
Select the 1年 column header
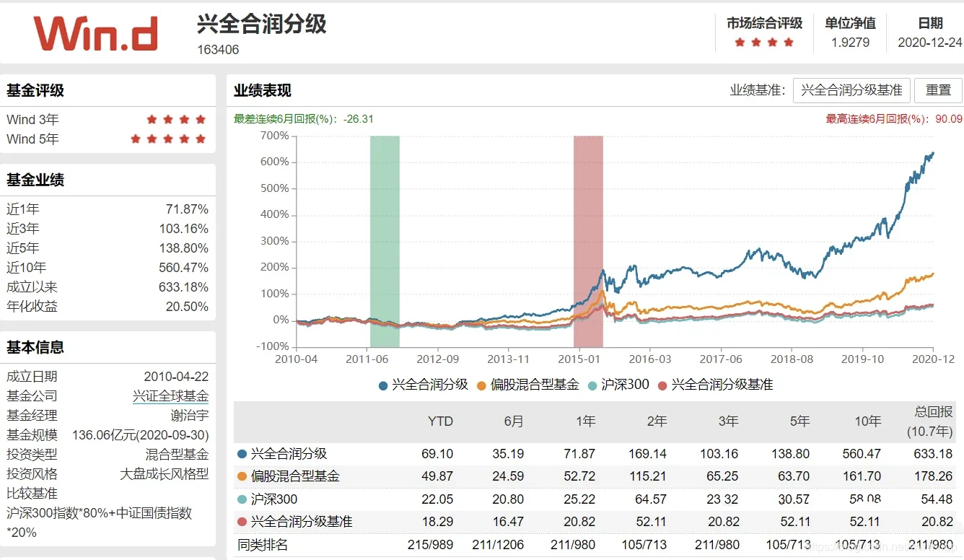click(585, 421)
